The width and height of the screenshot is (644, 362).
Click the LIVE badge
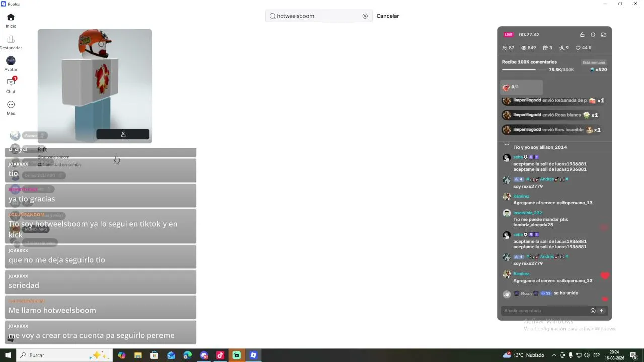(509, 35)
